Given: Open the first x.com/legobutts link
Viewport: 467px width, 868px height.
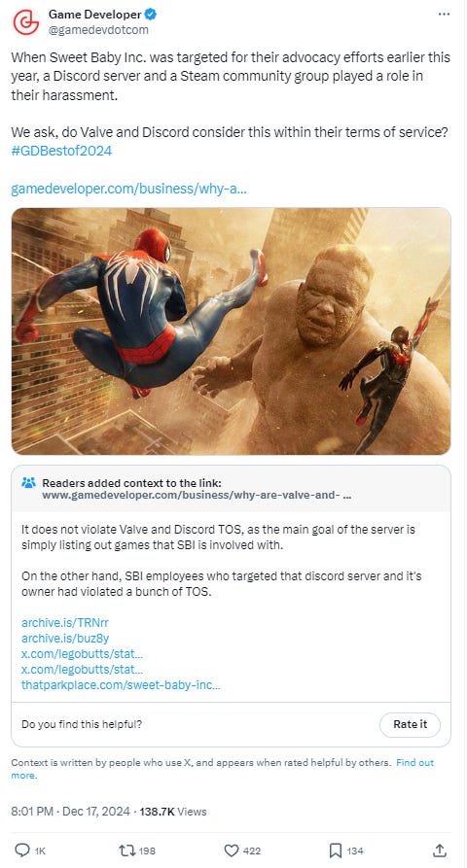Looking at the screenshot, I should point(82,654).
